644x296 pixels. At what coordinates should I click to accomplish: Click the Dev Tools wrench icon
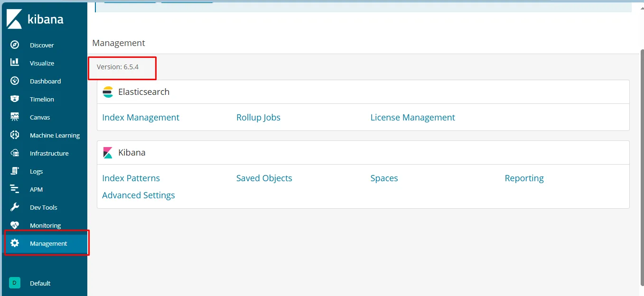tap(15, 207)
